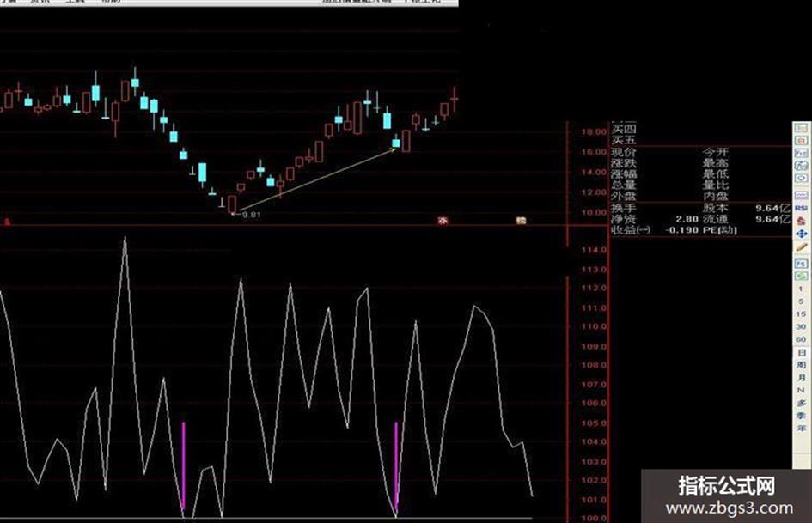Select the weekly (周) period
The image size is (812, 523).
pyautogui.click(x=801, y=365)
